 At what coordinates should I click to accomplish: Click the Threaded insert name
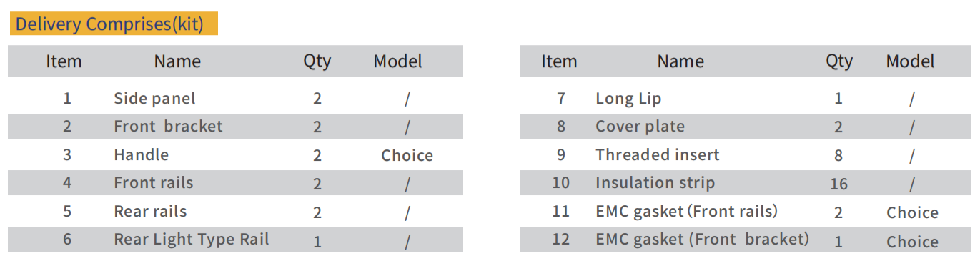tap(658, 155)
